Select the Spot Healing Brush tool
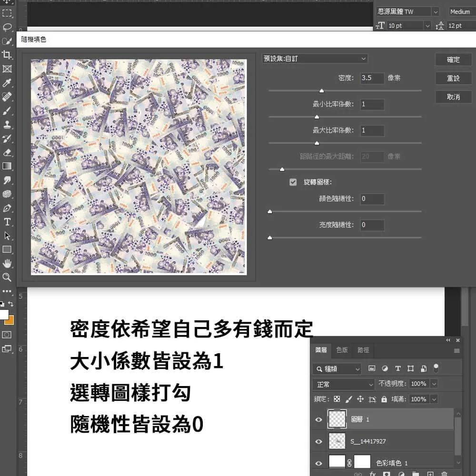This screenshot has width=476, height=476. click(7, 97)
